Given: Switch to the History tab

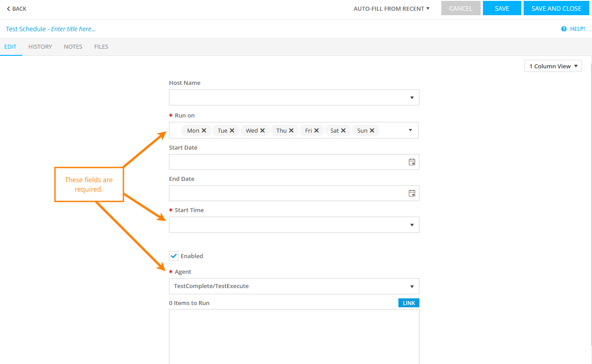Looking at the screenshot, I should (40, 46).
